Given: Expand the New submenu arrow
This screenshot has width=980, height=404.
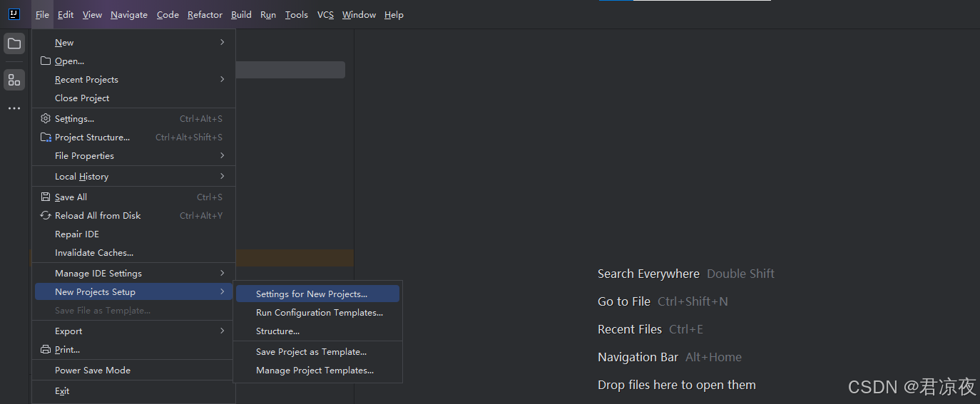Looking at the screenshot, I should pos(222,42).
